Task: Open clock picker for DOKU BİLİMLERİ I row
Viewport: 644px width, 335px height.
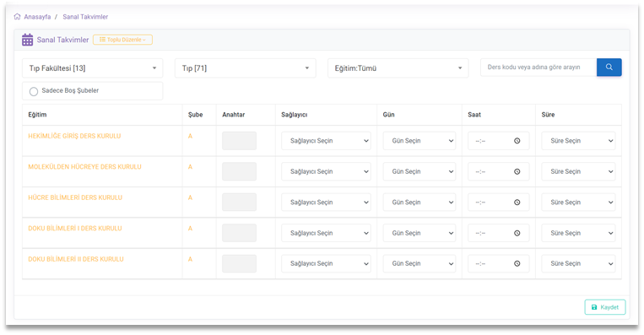Action: [x=517, y=233]
